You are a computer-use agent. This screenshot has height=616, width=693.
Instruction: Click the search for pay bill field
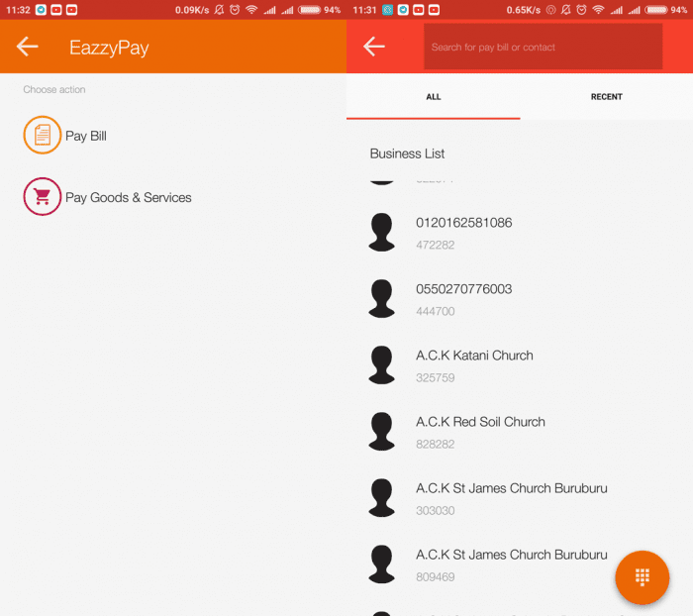click(x=543, y=47)
